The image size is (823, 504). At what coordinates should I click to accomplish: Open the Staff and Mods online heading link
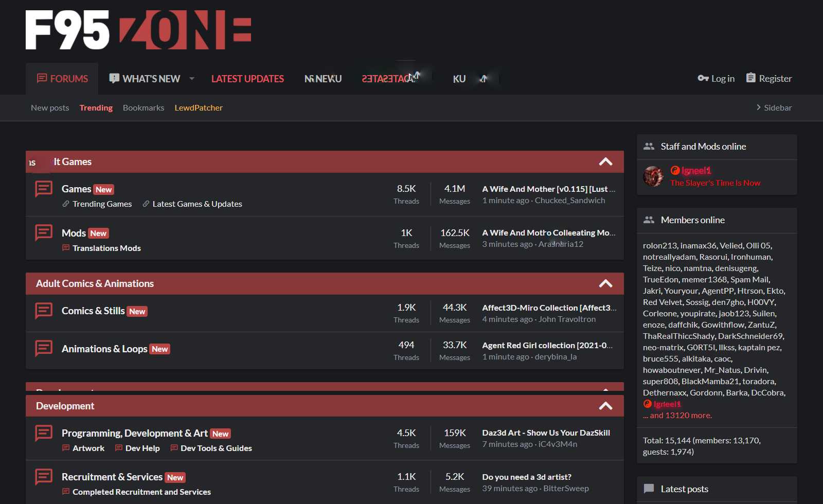(x=703, y=147)
